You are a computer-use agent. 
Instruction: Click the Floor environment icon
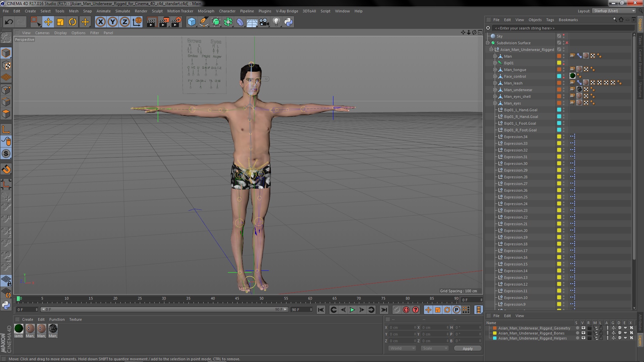[252, 22]
